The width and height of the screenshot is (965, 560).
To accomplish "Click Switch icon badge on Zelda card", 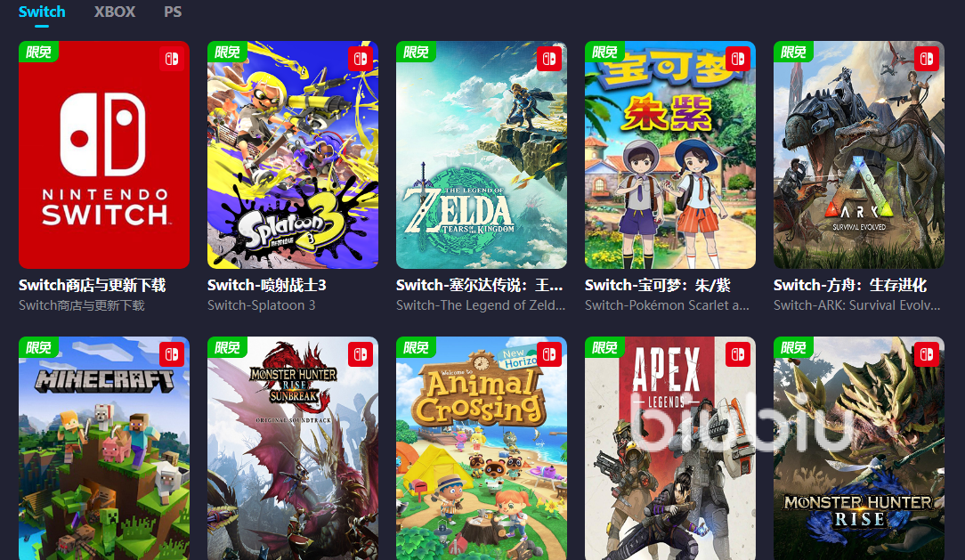I will tap(549, 59).
